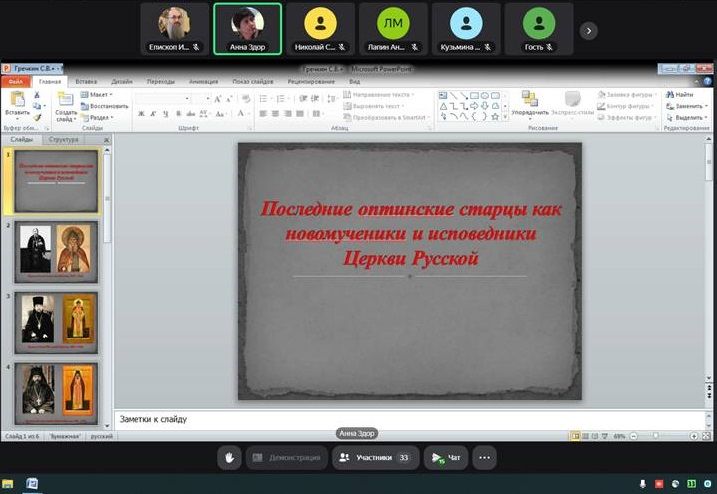Expand the Макет layout dropdown
717x494 pixels.
coord(99,94)
